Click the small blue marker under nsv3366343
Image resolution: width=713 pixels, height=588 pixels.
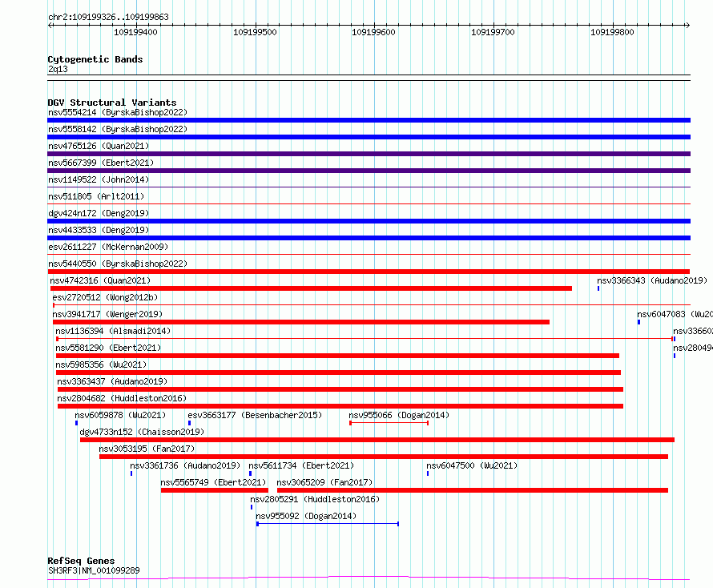click(598, 288)
